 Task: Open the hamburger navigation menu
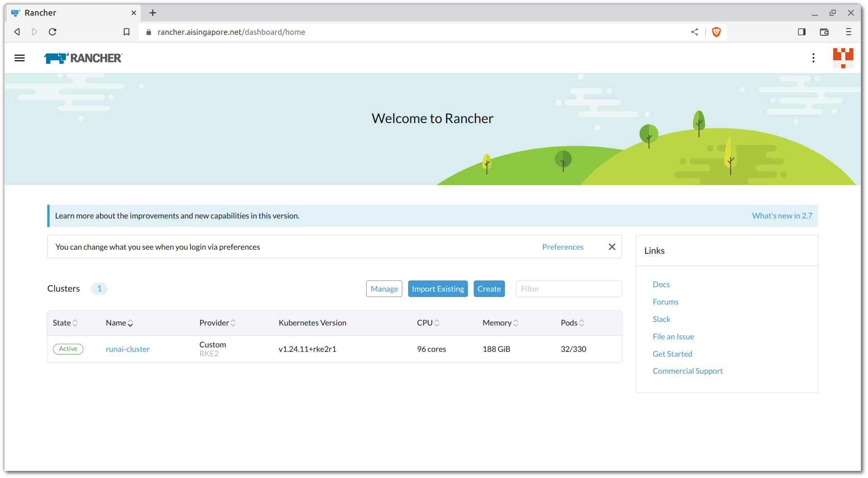pos(20,58)
